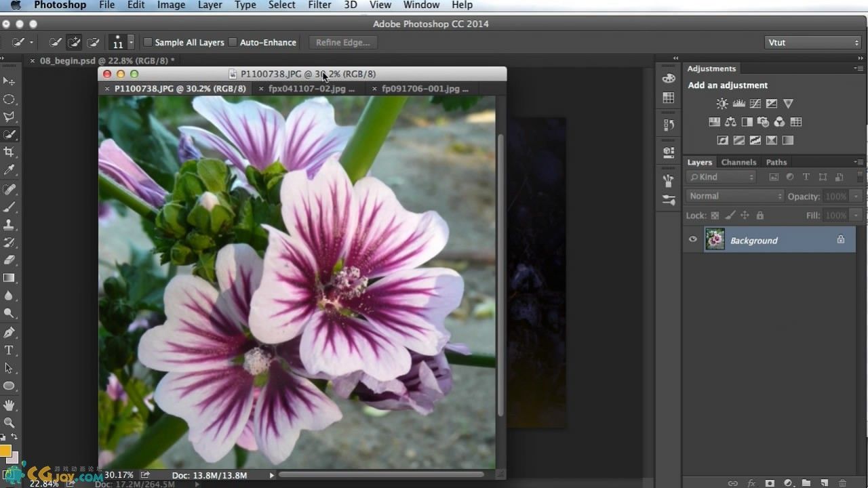
Task: Enable Sample All Layers checkbox
Action: [148, 42]
